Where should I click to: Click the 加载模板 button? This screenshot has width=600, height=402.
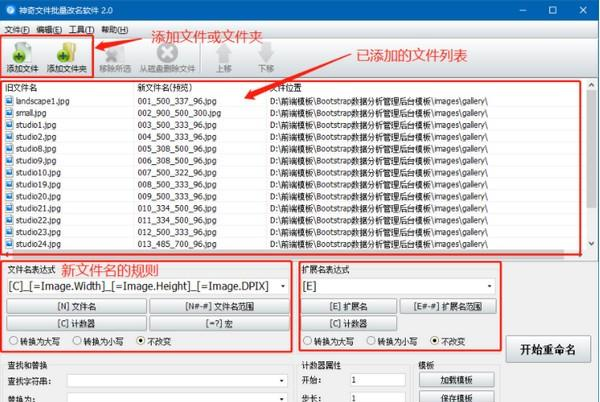pos(457,380)
